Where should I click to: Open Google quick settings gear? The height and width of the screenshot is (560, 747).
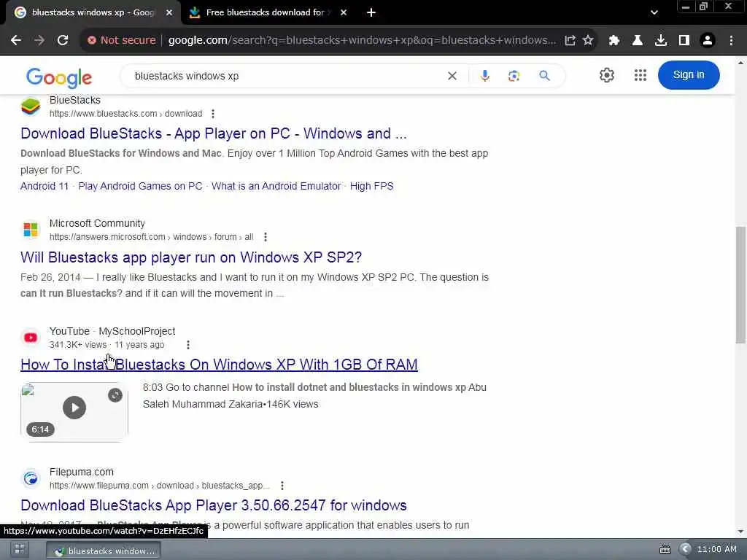point(607,75)
